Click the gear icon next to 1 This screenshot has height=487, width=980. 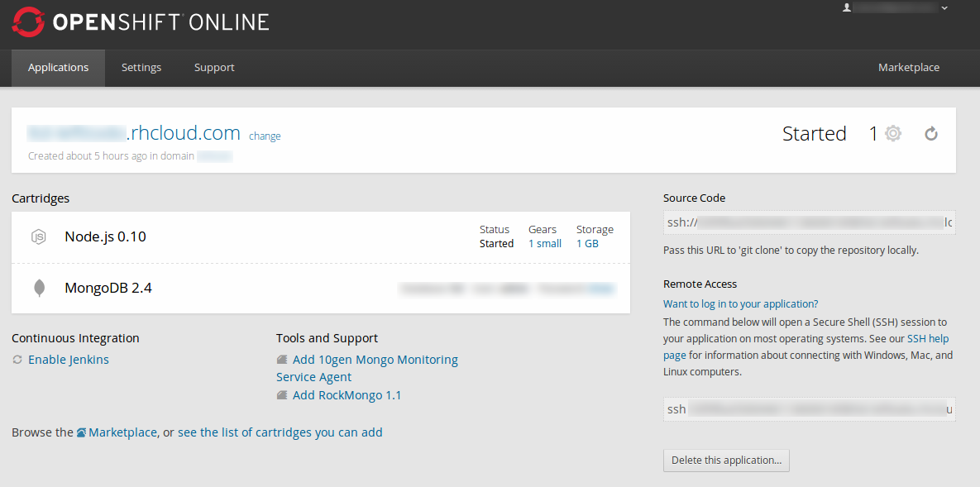click(894, 133)
